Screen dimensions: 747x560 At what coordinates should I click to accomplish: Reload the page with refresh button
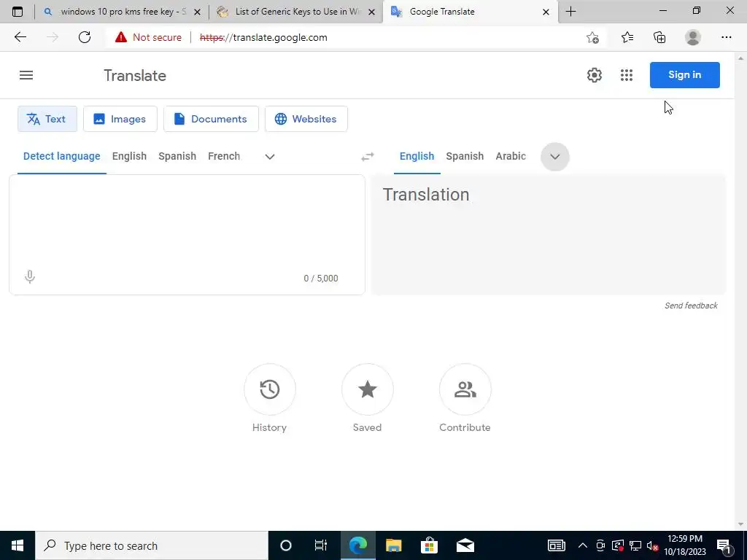click(x=85, y=37)
